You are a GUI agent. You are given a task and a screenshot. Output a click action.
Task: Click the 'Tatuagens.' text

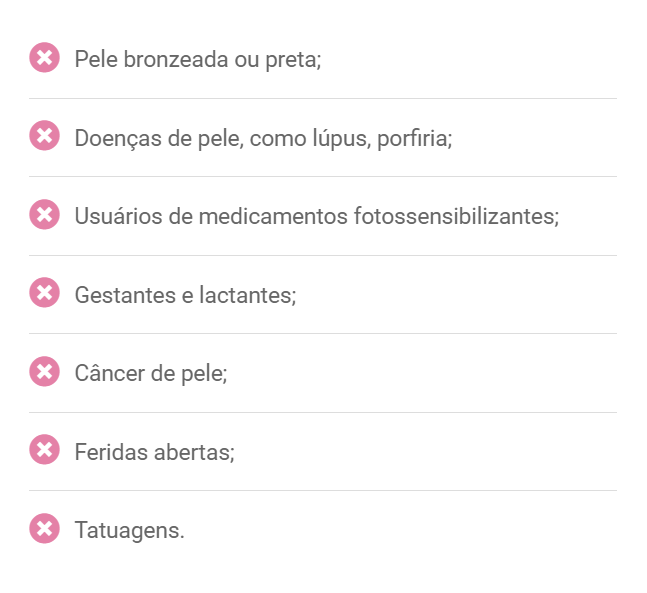coord(129,530)
